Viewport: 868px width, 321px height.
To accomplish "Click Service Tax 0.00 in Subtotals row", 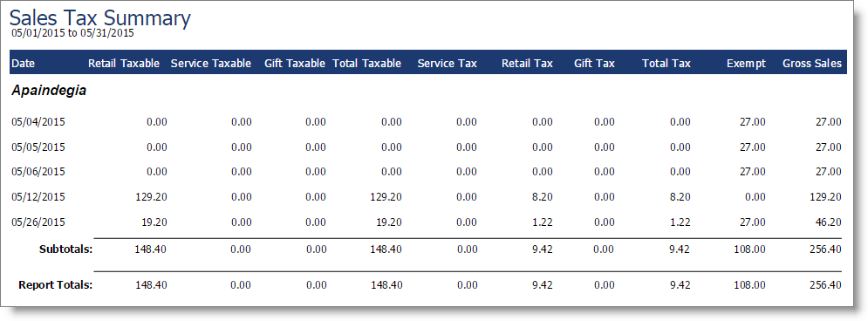I will (468, 249).
